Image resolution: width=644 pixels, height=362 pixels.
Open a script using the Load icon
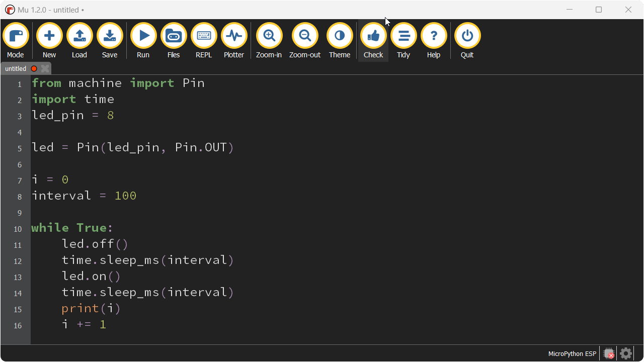pyautogui.click(x=79, y=40)
